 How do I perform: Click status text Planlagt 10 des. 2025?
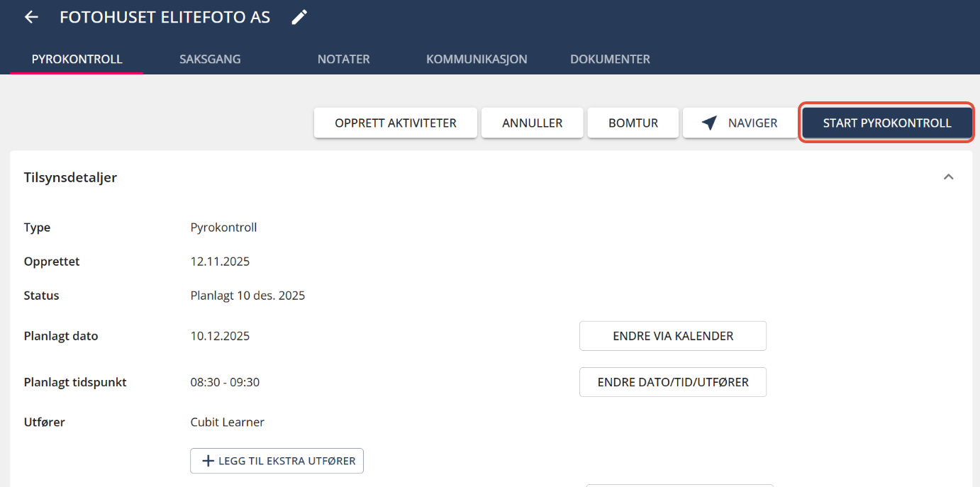pyautogui.click(x=247, y=296)
